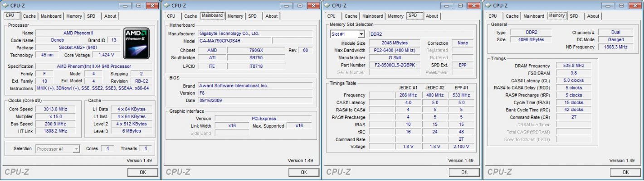This screenshot has height=181, width=644.
Task: Click the Code Name field Deneb
Action: 57,40
